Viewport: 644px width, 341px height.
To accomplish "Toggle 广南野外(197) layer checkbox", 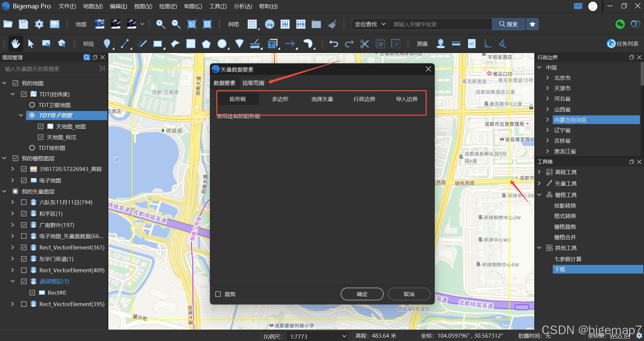I will pos(24,225).
